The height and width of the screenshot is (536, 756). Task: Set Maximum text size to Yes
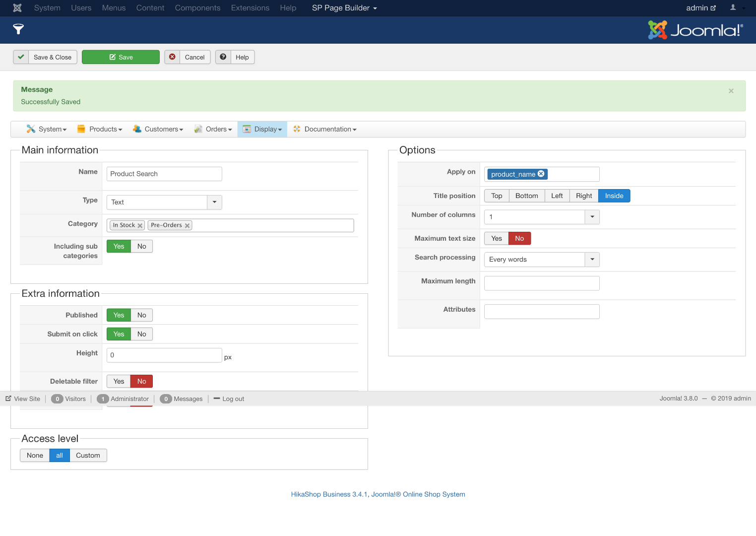pyautogui.click(x=497, y=238)
